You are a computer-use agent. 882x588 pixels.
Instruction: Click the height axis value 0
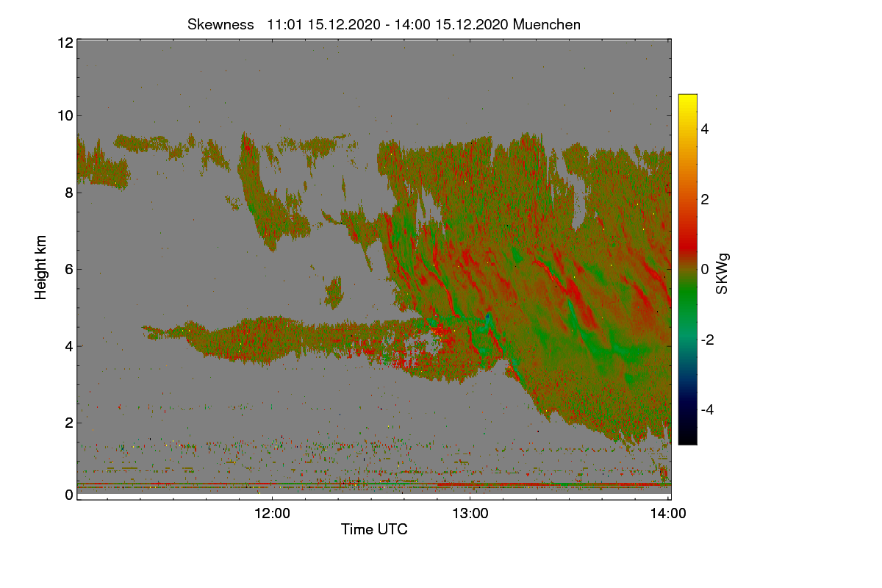click(x=68, y=495)
